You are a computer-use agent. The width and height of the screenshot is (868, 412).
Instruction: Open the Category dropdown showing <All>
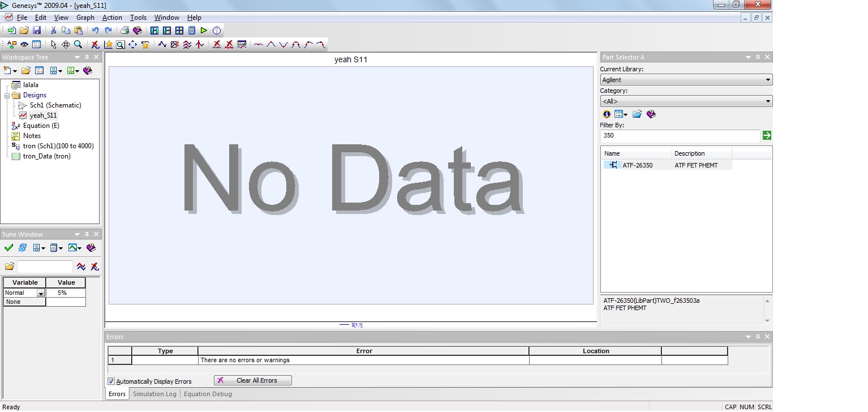click(686, 101)
